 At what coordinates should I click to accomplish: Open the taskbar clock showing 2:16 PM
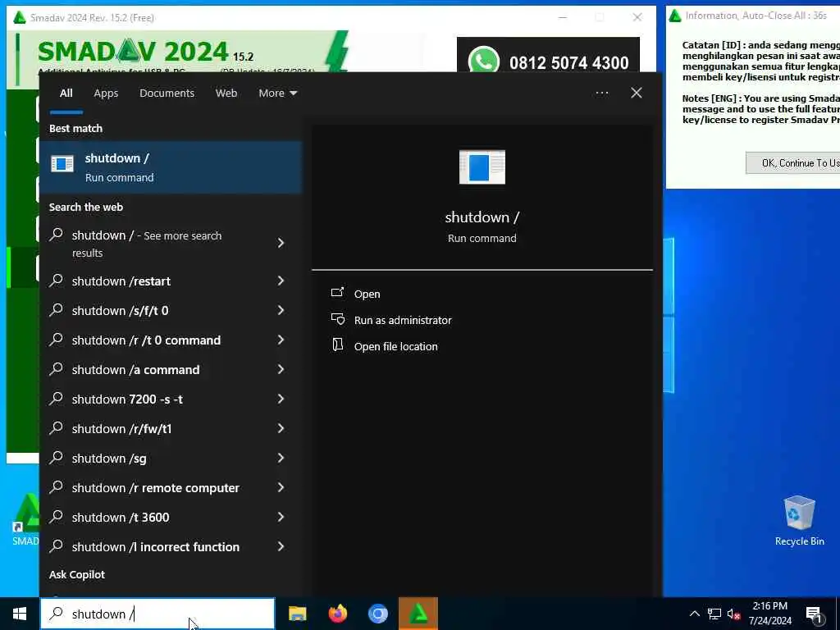pyautogui.click(x=769, y=614)
